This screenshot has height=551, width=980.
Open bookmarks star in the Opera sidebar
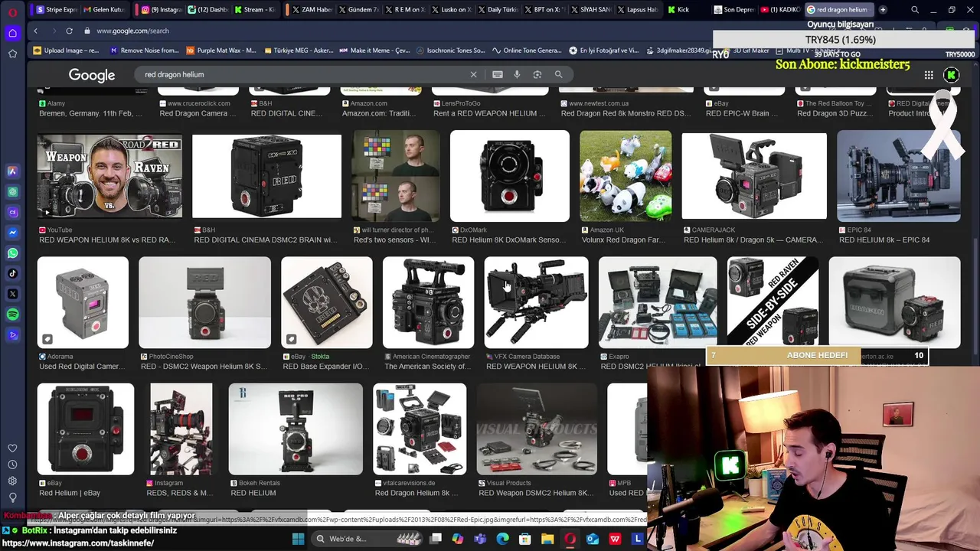point(12,54)
